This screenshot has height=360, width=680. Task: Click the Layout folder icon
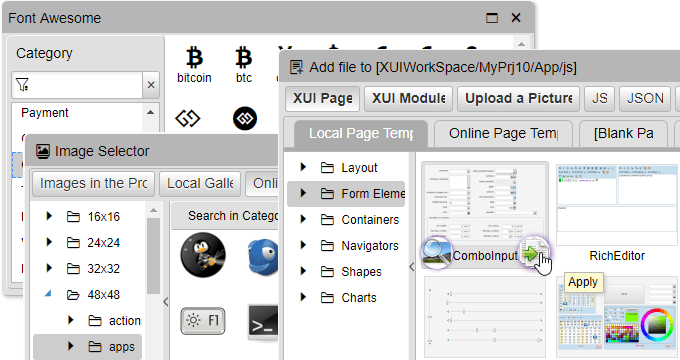coord(327,168)
